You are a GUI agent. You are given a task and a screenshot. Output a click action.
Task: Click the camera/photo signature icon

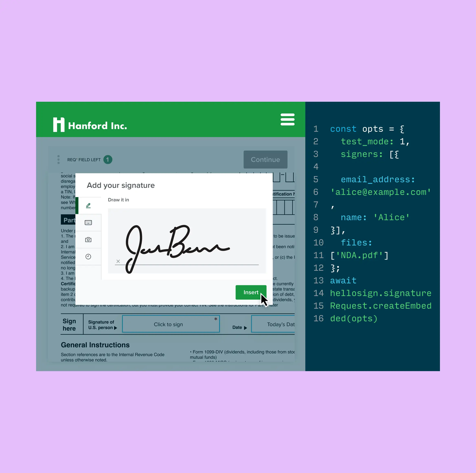click(88, 240)
